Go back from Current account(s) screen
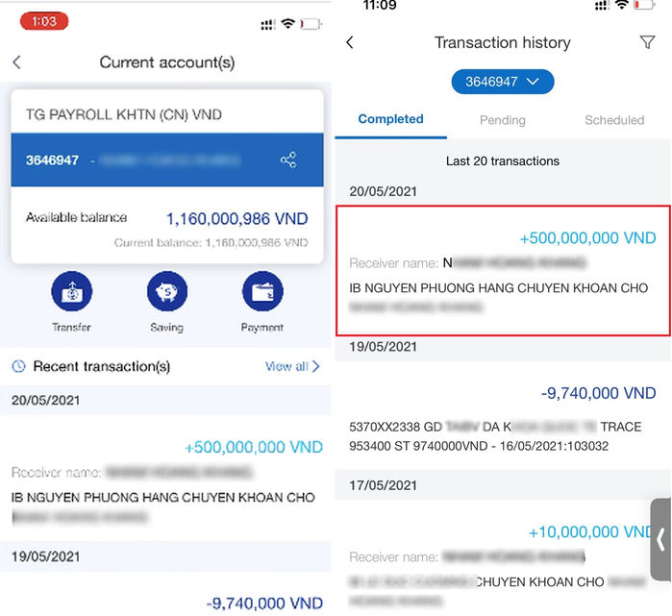Image resolution: width=672 pixels, height=616 pixels. (x=16, y=62)
